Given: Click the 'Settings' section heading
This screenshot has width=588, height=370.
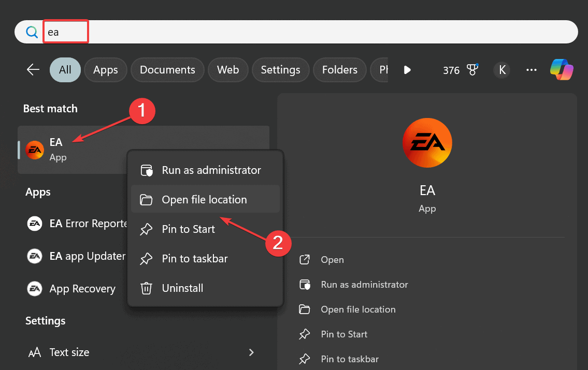Looking at the screenshot, I should point(46,321).
